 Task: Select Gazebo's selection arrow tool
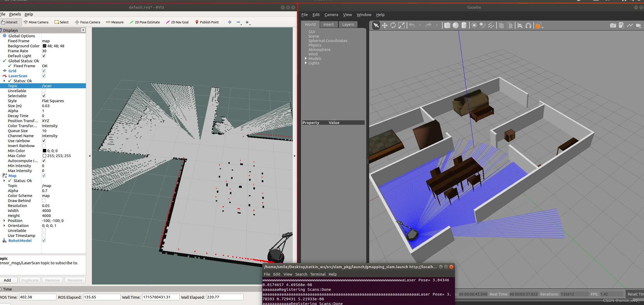(x=376, y=25)
